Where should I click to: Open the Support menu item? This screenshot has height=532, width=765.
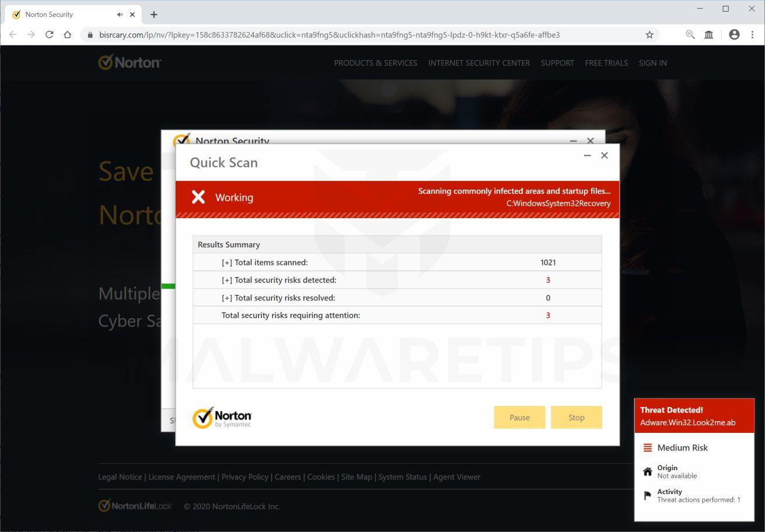(557, 63)
